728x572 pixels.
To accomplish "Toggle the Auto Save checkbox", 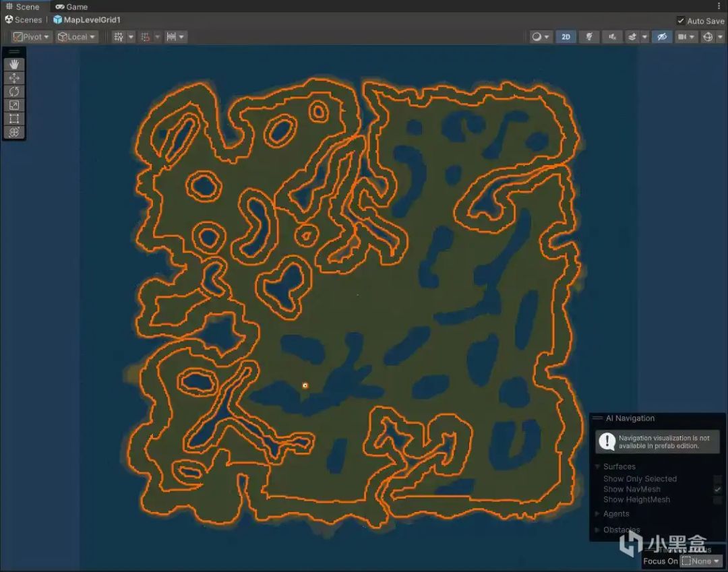I will click(x=681, y=20).
